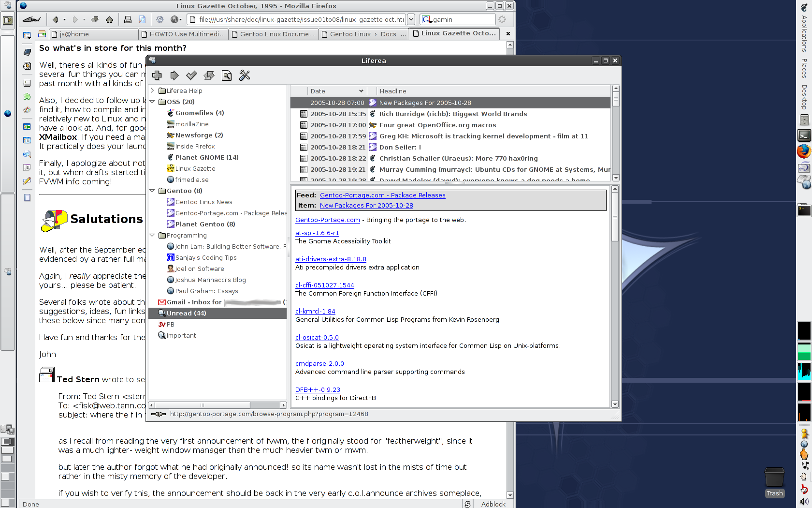Click the Update All feeds icon in Liferea
812x508 pixels.
(209, 75)
